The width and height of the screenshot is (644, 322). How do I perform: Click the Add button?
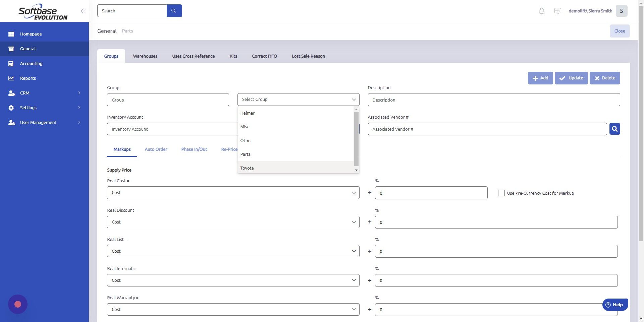point(540,78)
